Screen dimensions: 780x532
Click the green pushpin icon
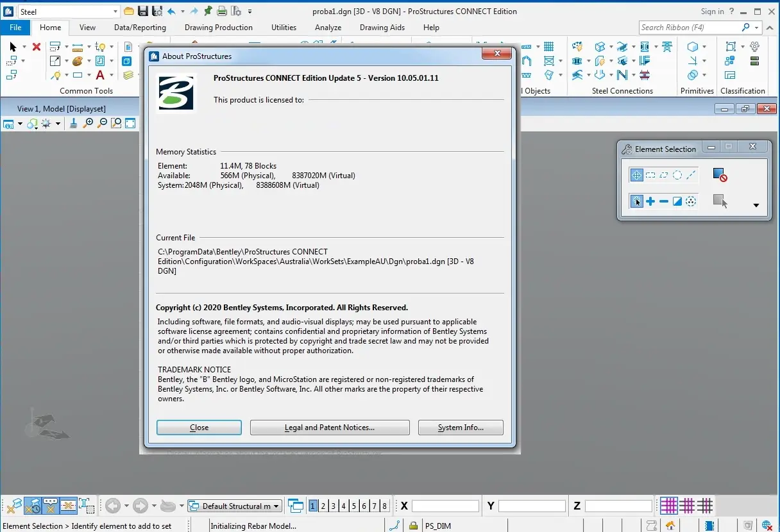pos(208,11)
